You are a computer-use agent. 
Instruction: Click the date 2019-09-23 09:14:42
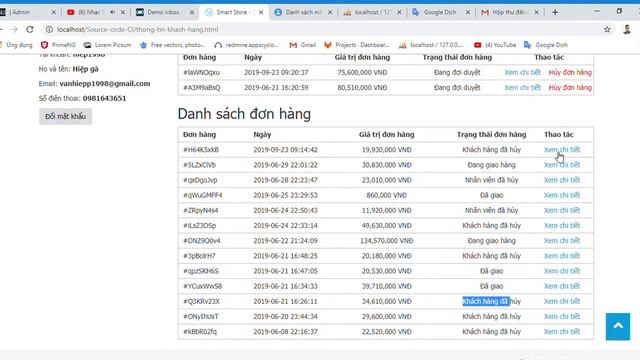[285, 149]
